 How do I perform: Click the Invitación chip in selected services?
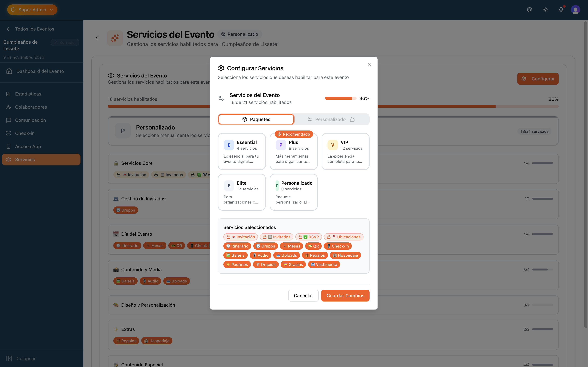(240, 237)
